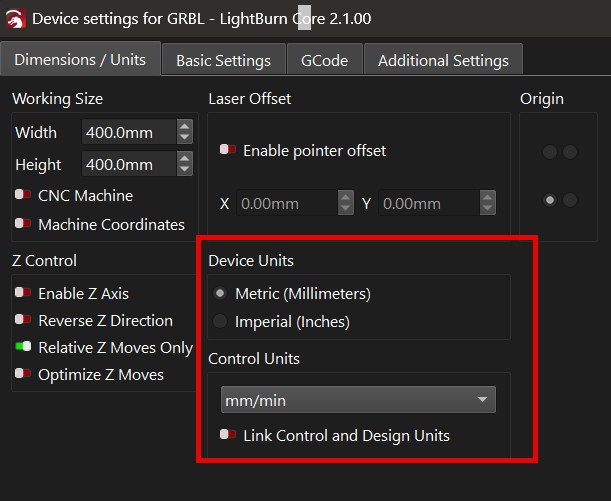This screenshot has height=501, width=611.
Task: Toggle the Machine Coordinates switch
Action: click(23, 223)
